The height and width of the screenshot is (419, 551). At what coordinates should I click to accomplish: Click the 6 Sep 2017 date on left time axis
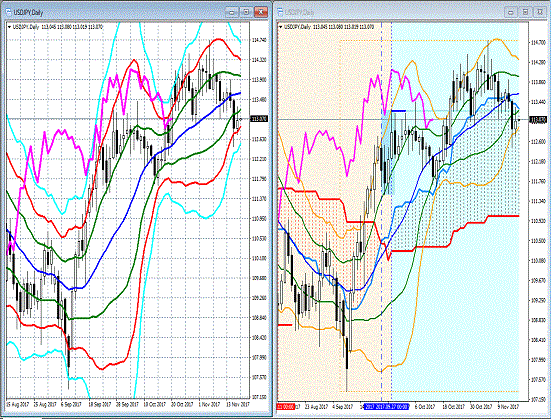click(71, 404)
